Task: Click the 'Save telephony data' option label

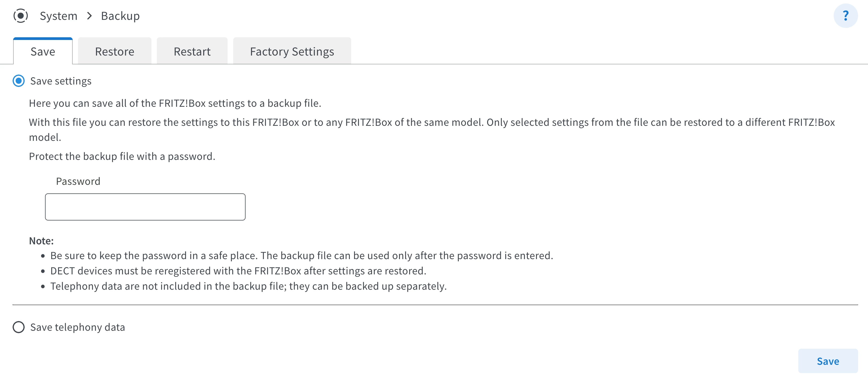Action: pyautogui.click(x=77, y=327)
